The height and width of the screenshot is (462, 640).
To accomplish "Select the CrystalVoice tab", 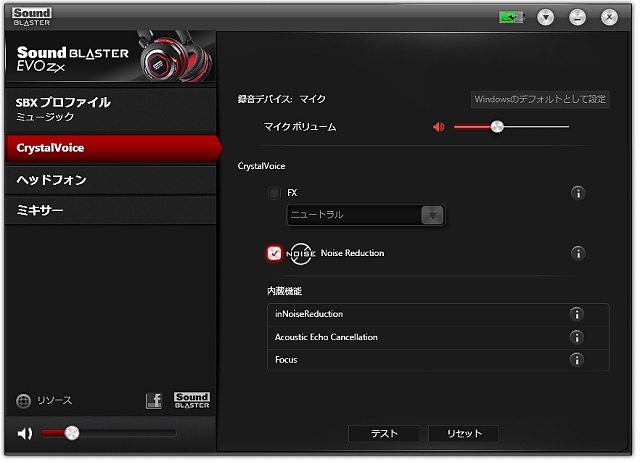I will point(112,148).
